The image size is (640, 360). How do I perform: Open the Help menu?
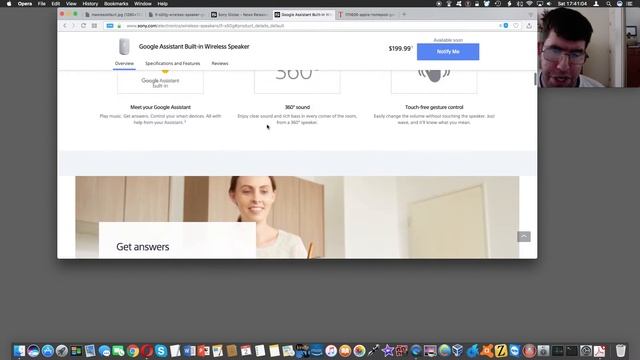[162, 4]
